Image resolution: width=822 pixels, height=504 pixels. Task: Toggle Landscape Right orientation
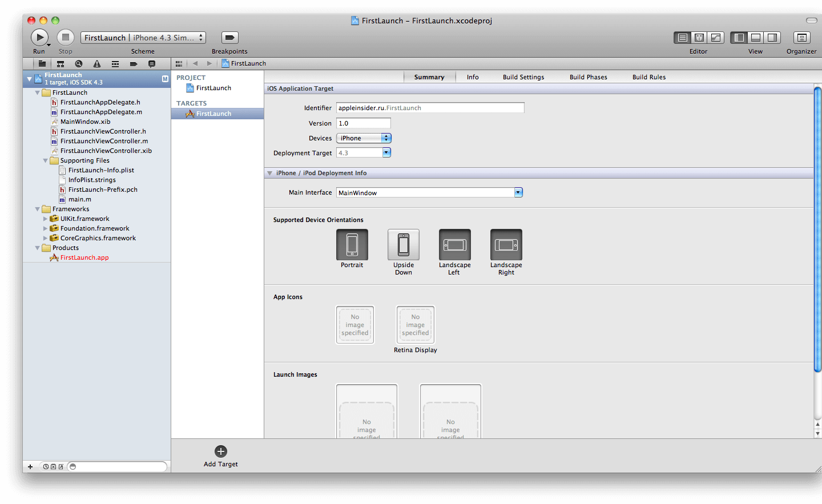(506, 245)
